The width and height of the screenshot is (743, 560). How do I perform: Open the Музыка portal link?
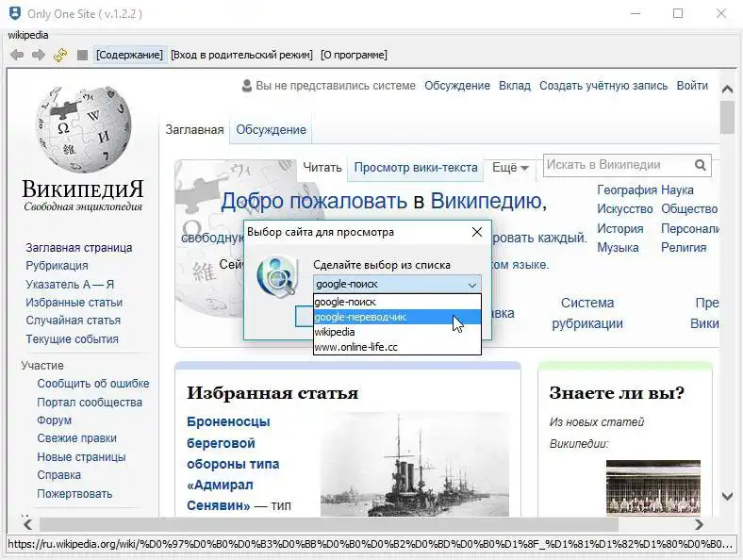(618, 248)
